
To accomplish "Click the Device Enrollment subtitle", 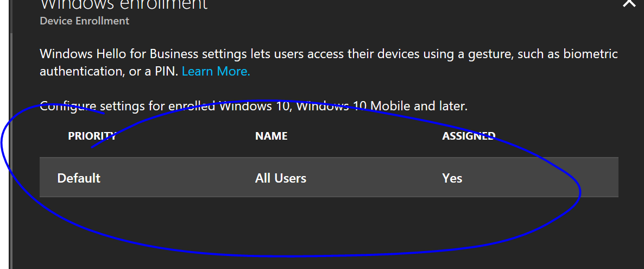I will (x=85, y=21).
